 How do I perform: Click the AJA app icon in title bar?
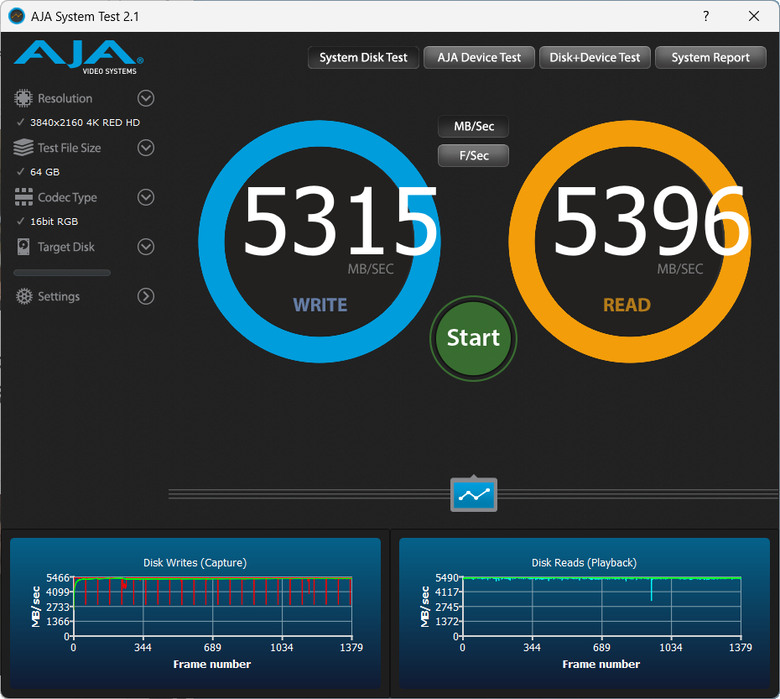click(x=16, y=16)
